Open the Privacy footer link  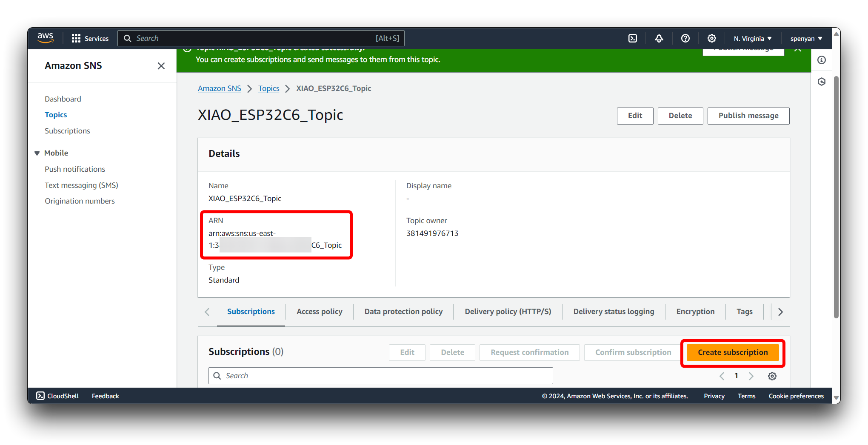[714, 396]
